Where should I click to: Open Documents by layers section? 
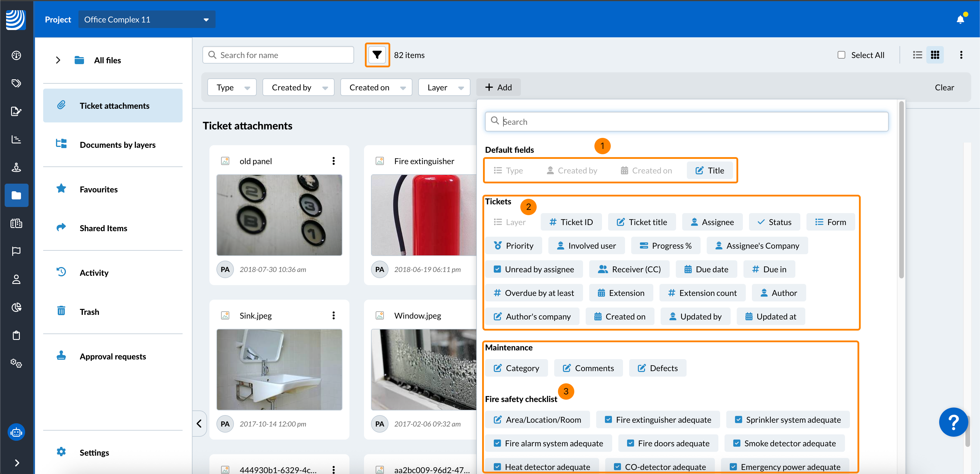118,145
